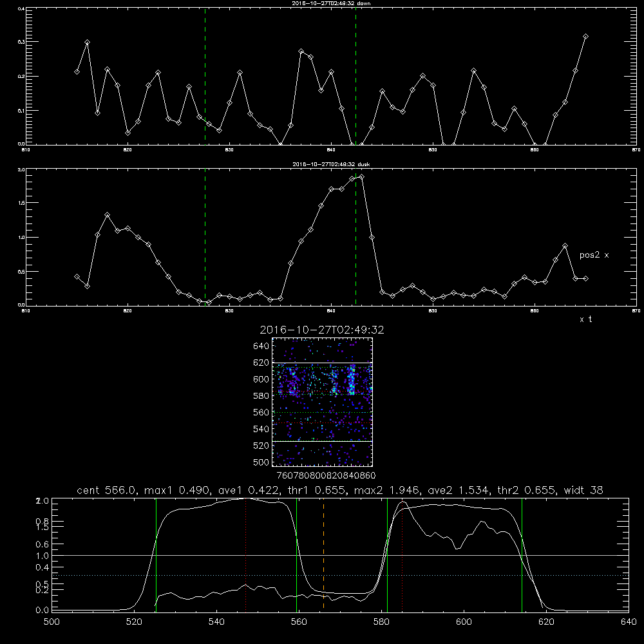644x644 pixels.
Task: Click the 640 label on the spectrogram y-axis
Action: coord(261,346)
